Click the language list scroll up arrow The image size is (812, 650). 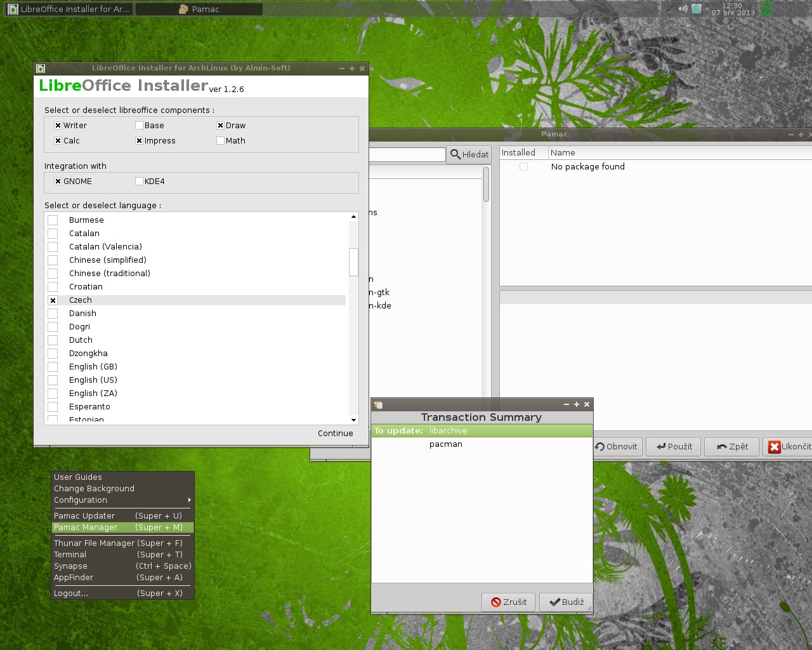(x=353, y=217)
